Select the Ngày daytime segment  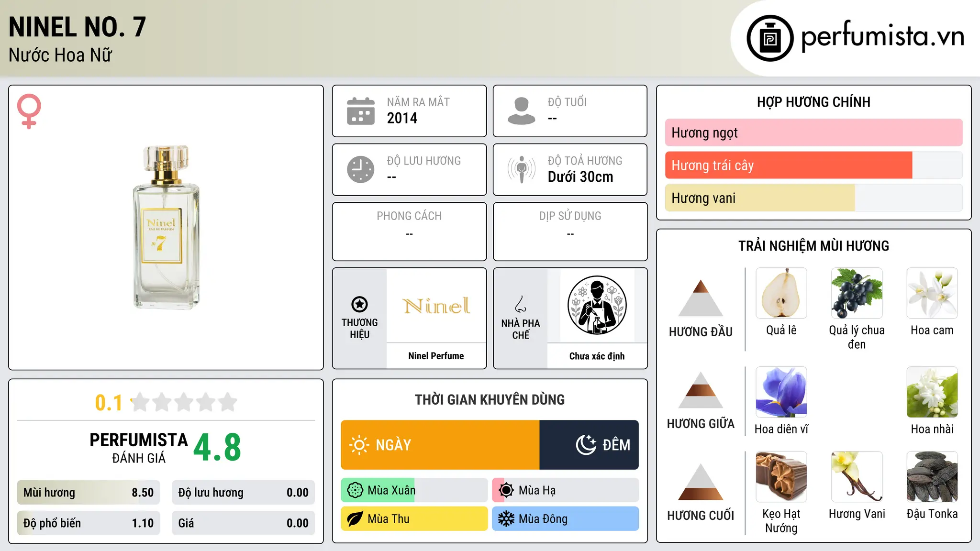(x=440, y=445)
